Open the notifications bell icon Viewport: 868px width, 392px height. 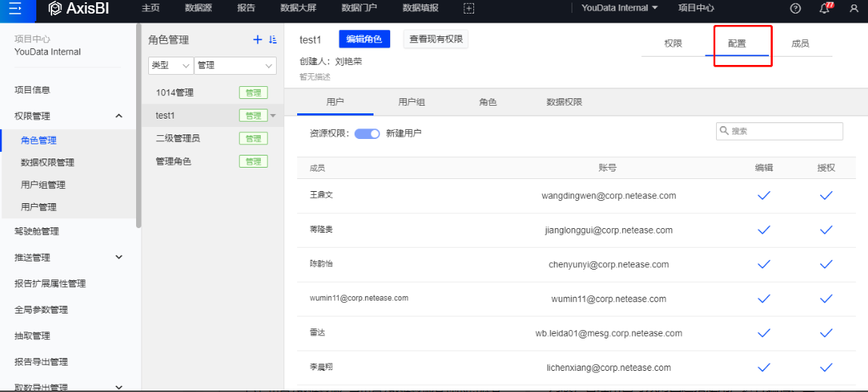pyautogui.click(x=824, y=8)
